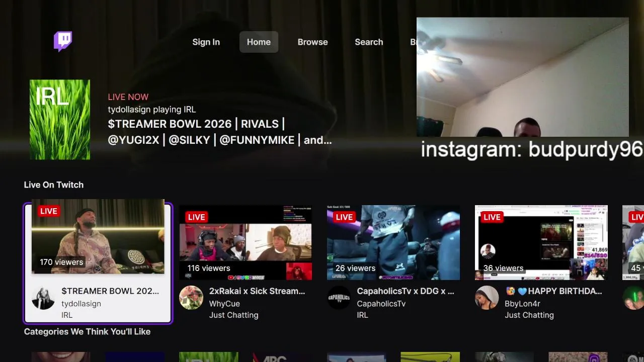Open 'HAPPY BIRTHDA...' stream title

(x=553, y=291)
